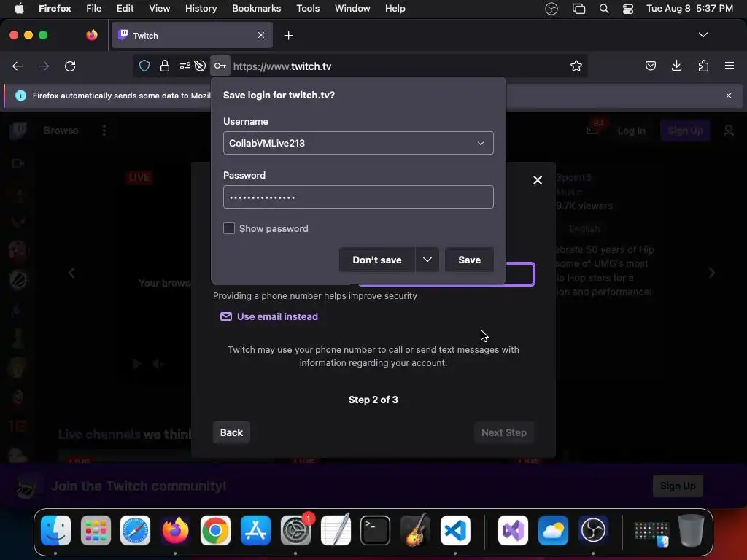Click the saved-login key icon in address bar
This screenshot has width=747, height=560.
220,66
